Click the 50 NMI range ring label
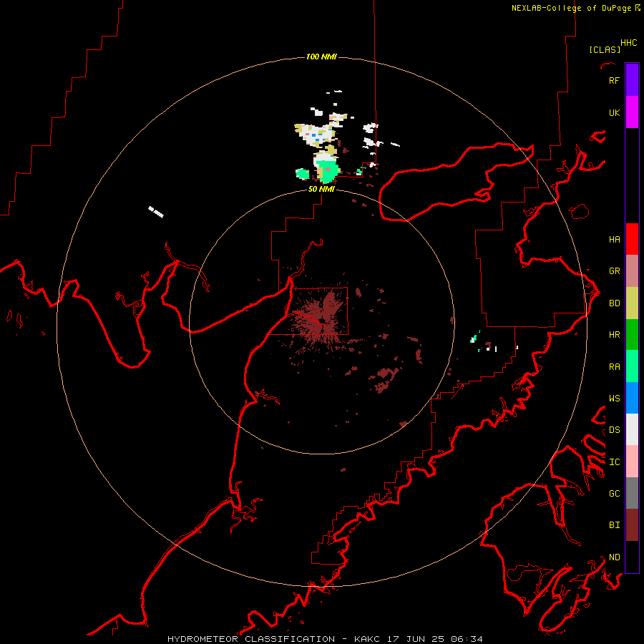 coord(321,189)
